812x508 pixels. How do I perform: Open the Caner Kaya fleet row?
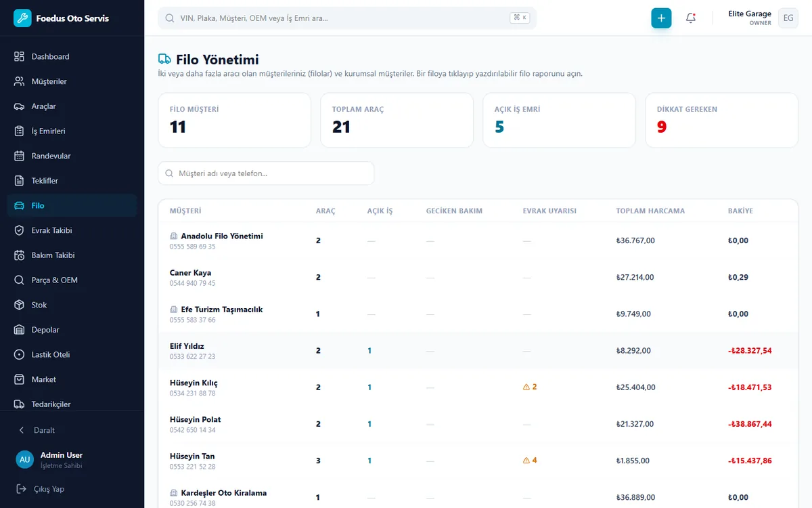478,277
